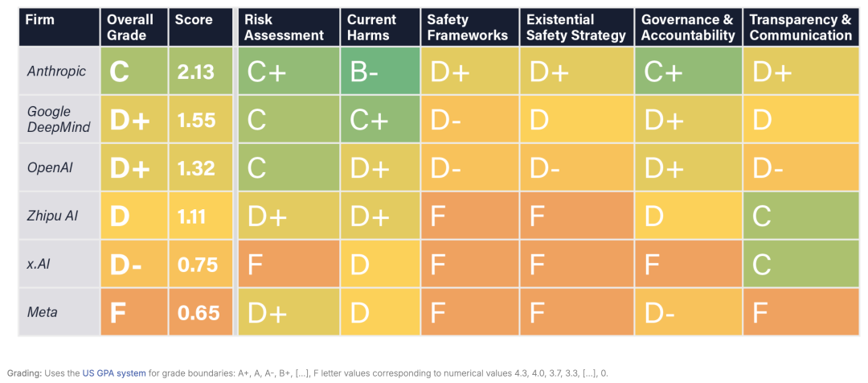
Task: Click Anthropic's score 2.13 cell
Action: [x=200, y=71]
